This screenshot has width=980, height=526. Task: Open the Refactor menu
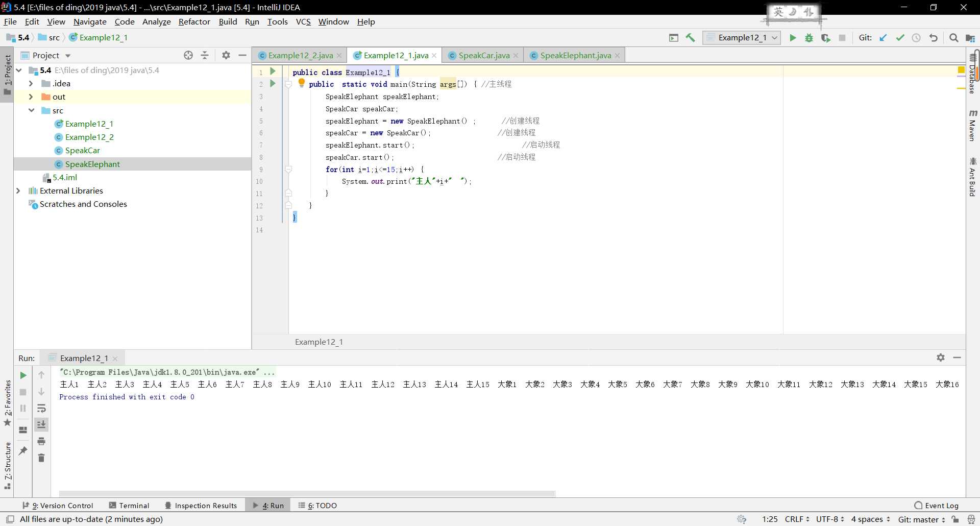194,21
